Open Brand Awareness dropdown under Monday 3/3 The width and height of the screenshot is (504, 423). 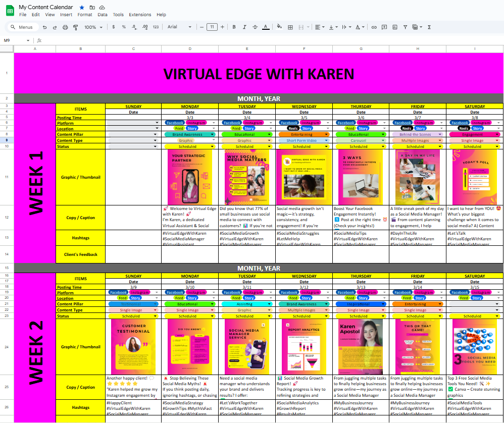coord(190,135)
